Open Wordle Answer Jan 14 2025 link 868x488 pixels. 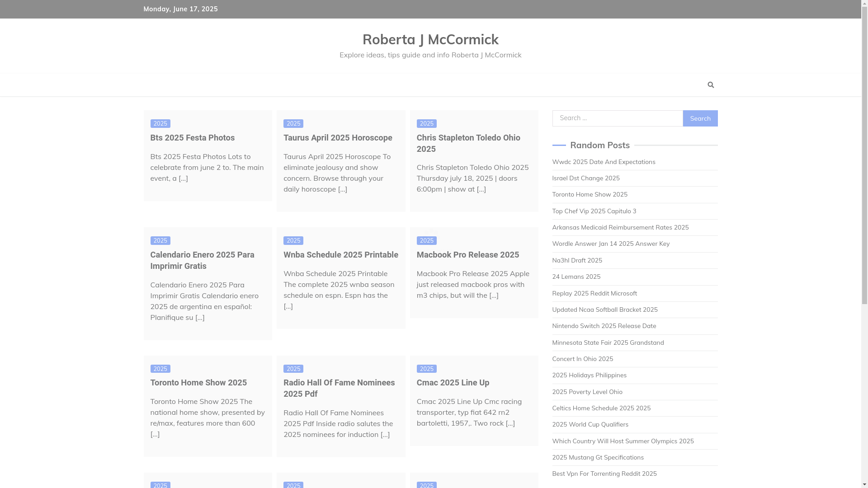click(611, 244)
